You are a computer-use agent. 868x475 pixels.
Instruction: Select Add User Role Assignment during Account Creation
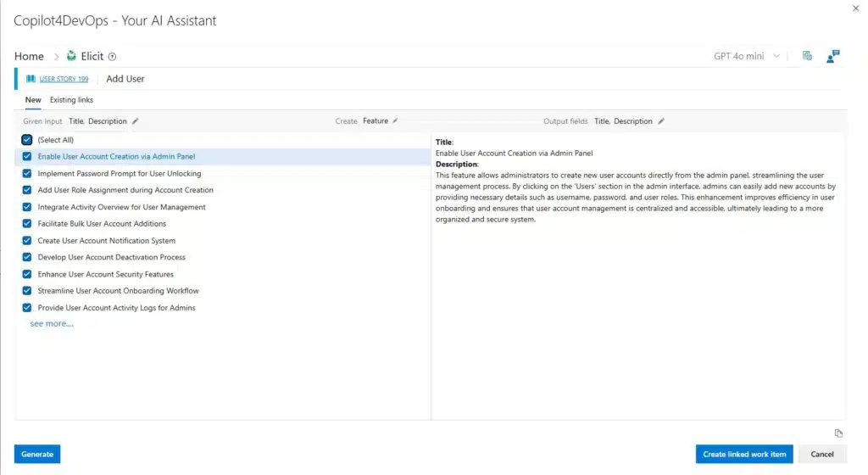tap(125, 190)
